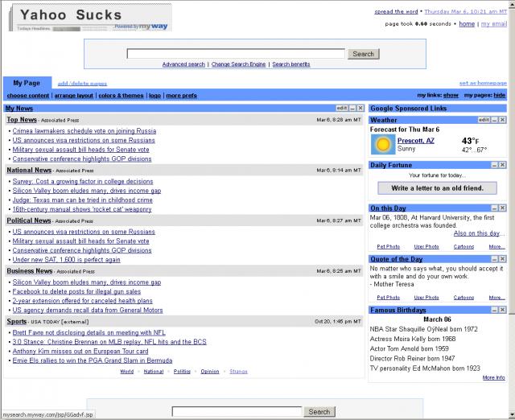Select the My Page tab
Viewport: 515px width, 420px height.
[x=26, y=83]
